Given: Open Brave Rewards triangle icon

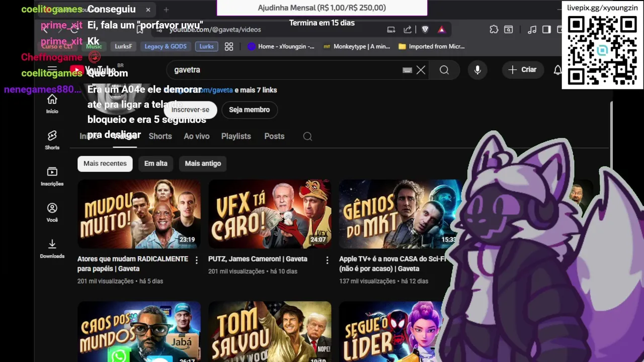Looking at the screenshot, I should 441,30.
